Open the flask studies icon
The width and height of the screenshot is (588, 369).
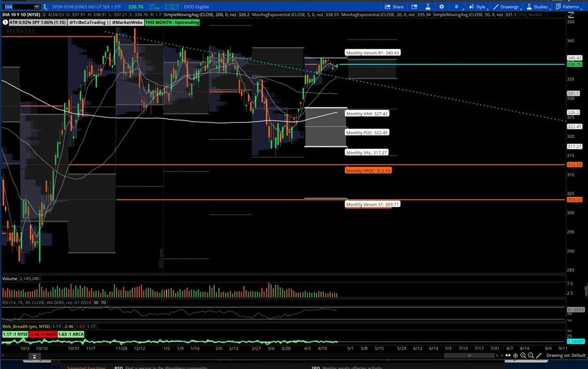click(x=427, y=7)
